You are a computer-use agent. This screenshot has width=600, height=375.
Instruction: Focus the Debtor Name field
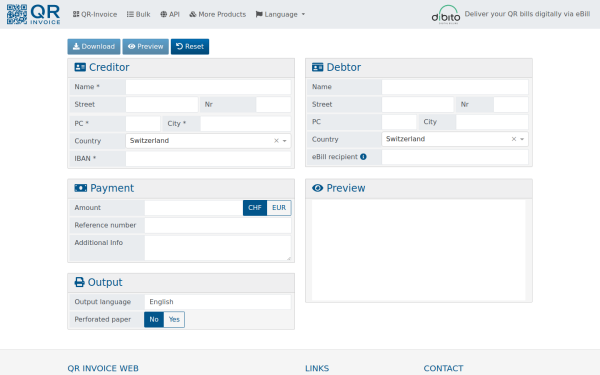click(455, 87)
